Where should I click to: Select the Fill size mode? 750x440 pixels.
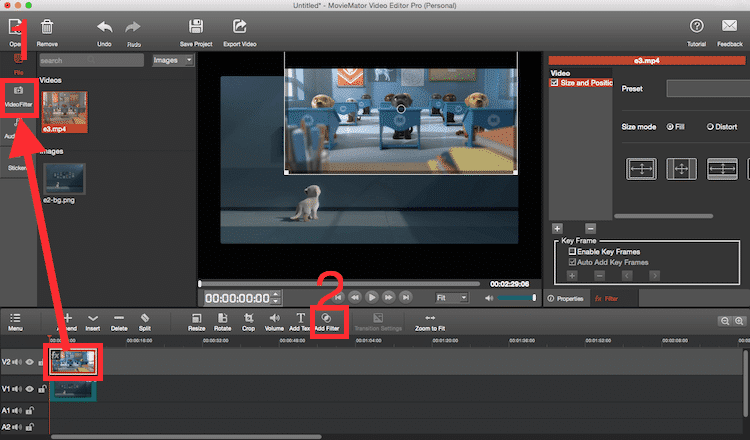[x=670, y=127]
